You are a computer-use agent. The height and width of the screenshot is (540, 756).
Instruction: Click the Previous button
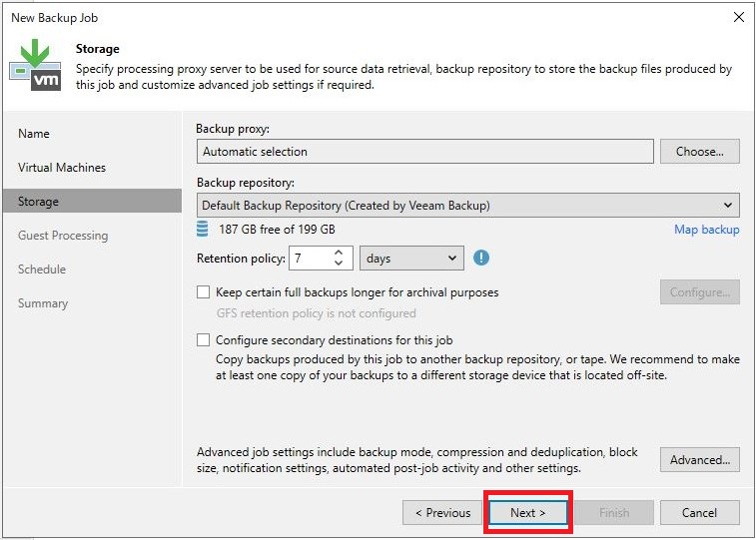(x=442, y=512)
